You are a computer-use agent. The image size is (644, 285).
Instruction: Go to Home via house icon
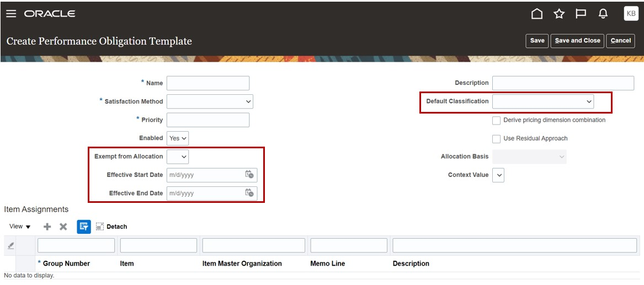(x=537, y=14)
